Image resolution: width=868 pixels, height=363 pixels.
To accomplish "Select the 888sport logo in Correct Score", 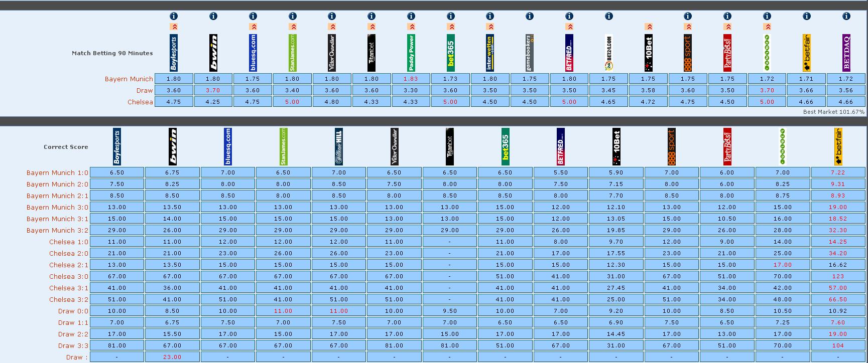I will 672,146.
